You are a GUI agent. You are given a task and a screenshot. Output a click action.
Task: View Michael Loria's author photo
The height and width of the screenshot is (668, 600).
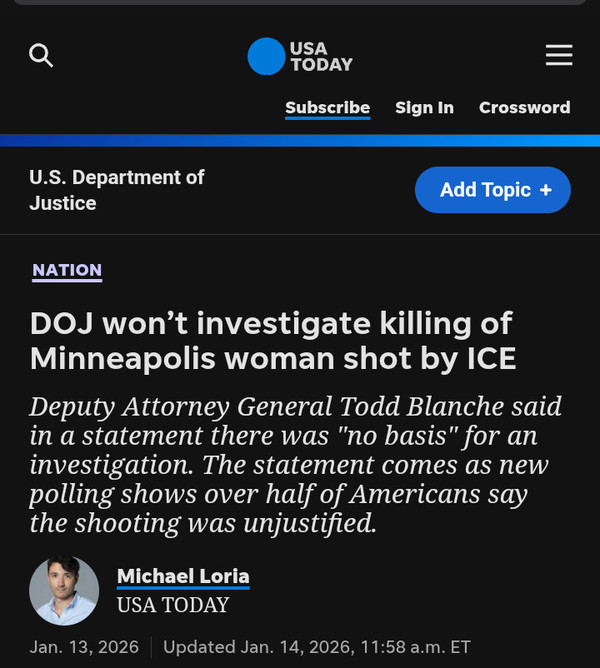pos(64,590)
